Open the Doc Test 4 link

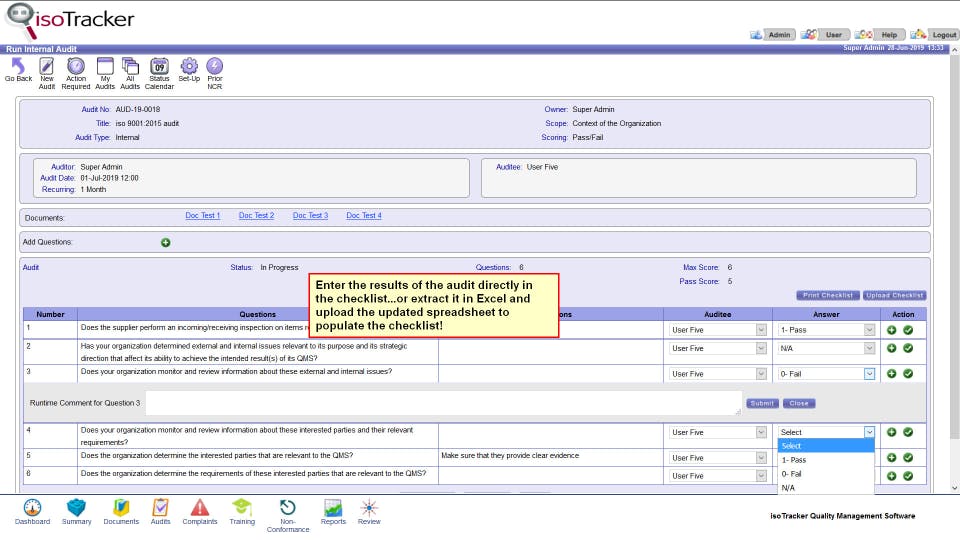[364, 216]
